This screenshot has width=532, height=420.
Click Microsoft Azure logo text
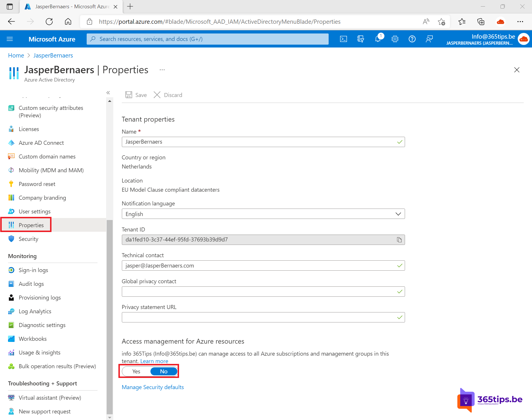pos(52,39)
